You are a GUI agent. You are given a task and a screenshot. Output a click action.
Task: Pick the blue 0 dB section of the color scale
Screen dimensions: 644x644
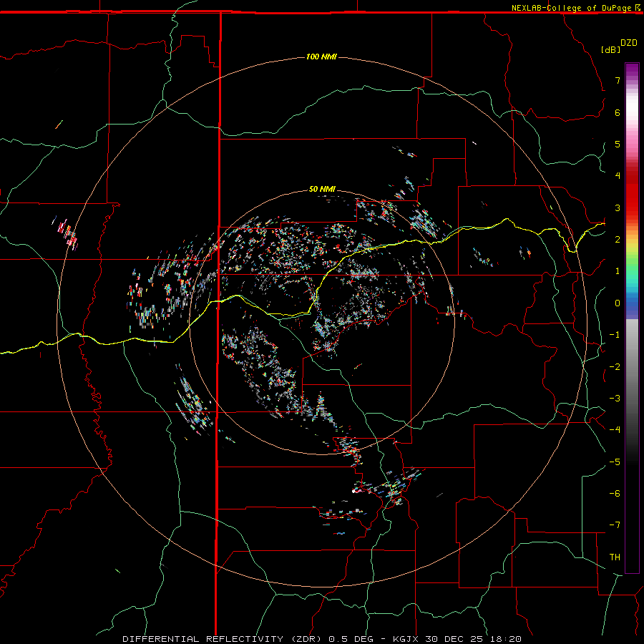coord(632,303)
